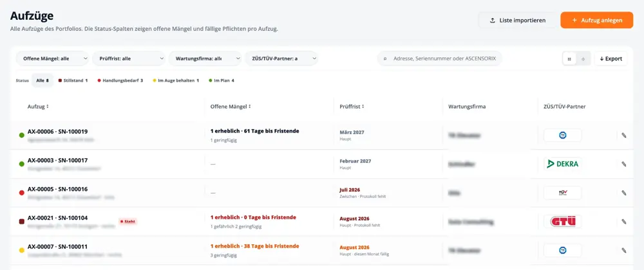
Task: Open elevator AX-00006 · SN-100019
Action: (x=57, y=132)
